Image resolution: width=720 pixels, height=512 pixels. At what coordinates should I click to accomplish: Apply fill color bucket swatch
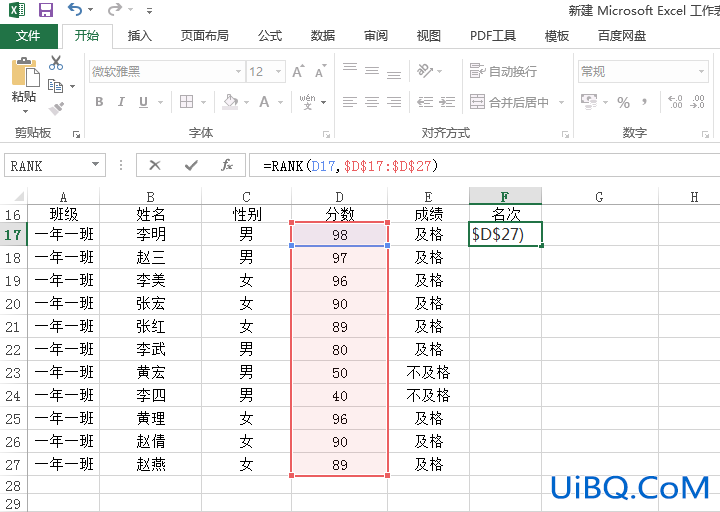click(x=230, y=102)
